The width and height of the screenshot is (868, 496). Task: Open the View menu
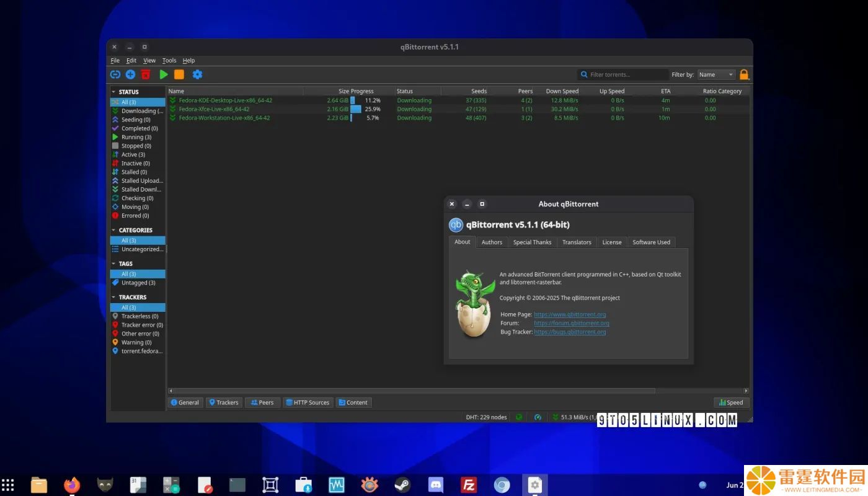coord(149,61)
